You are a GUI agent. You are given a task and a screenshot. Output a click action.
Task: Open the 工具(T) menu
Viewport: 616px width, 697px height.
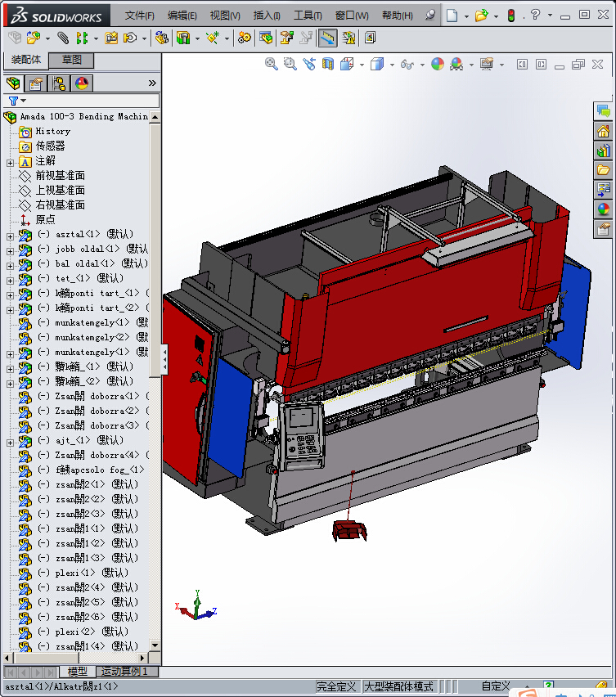[x=308, y=16]
